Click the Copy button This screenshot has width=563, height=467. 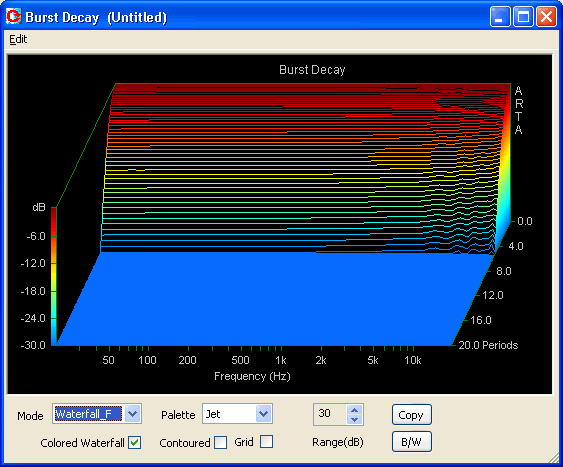[411, 415]
